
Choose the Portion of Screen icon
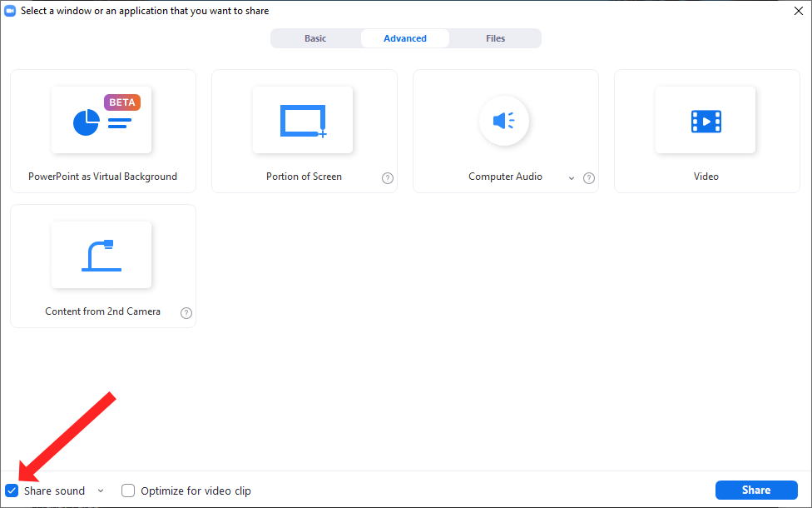click(x=303, y=121)
